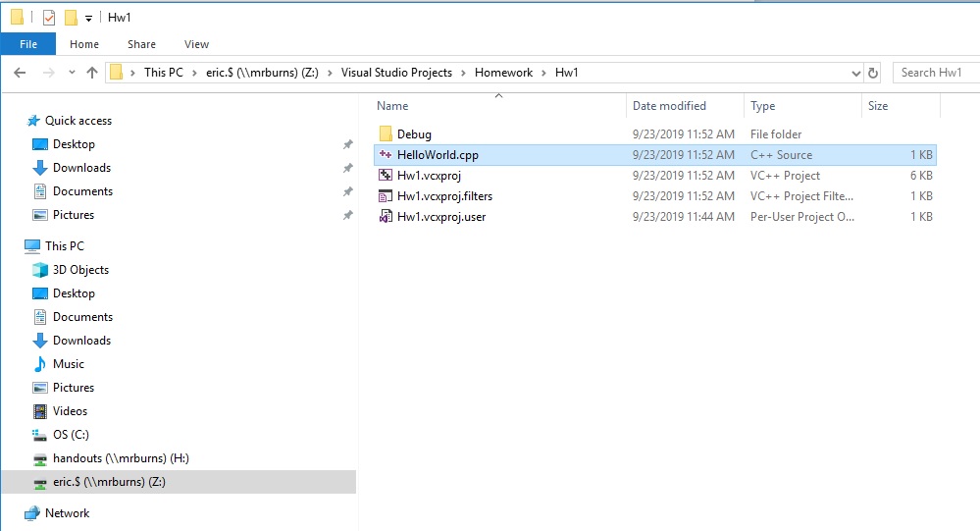Sort by the Name column header
This screenshot has width=980, height=531.
(392, 106)
